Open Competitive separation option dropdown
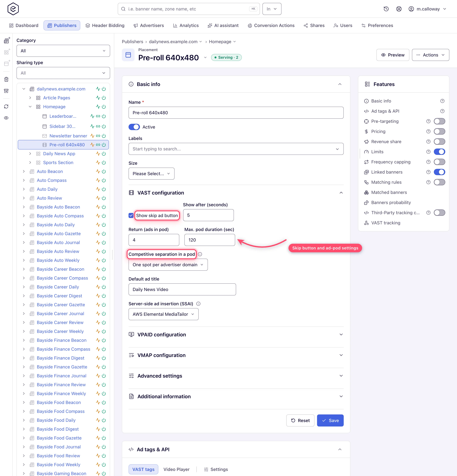This screenshot has width=457, height=476. tap(168, 265)
